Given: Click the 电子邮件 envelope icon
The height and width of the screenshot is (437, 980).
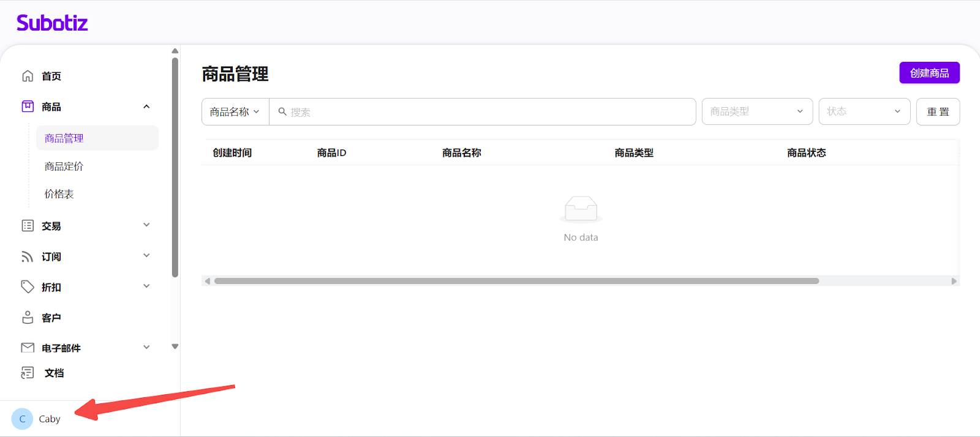Looking at the screenshot, I should 28,348.
